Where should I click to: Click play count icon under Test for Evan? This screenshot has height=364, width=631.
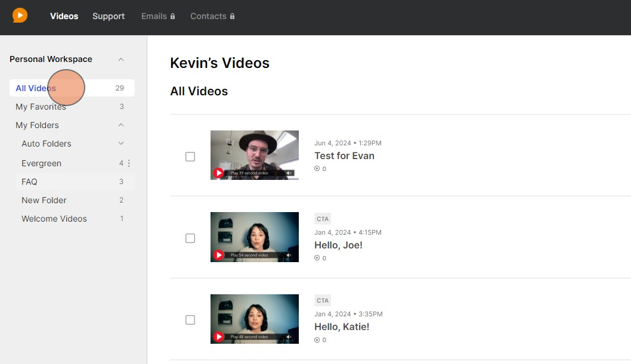pos(317,169)
